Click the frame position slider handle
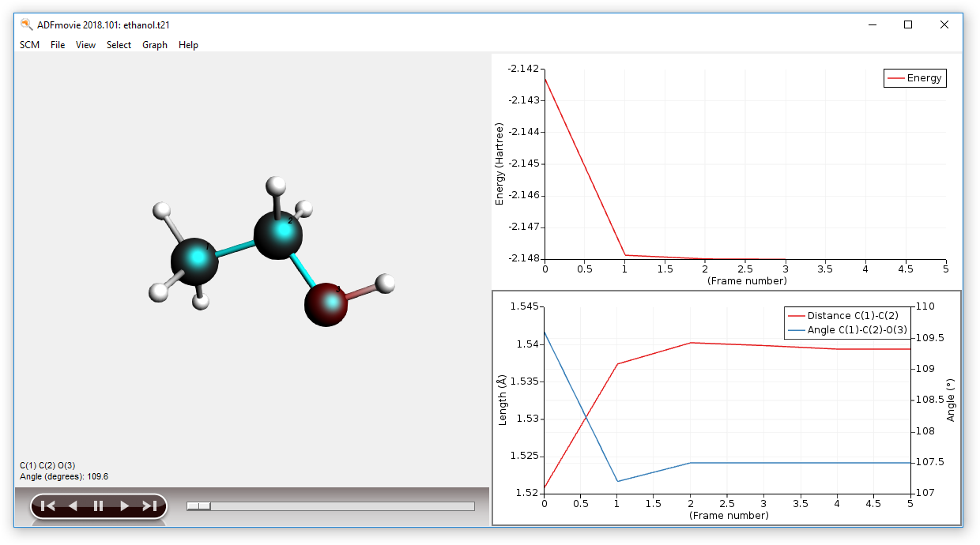 click(x=199, y=506)
